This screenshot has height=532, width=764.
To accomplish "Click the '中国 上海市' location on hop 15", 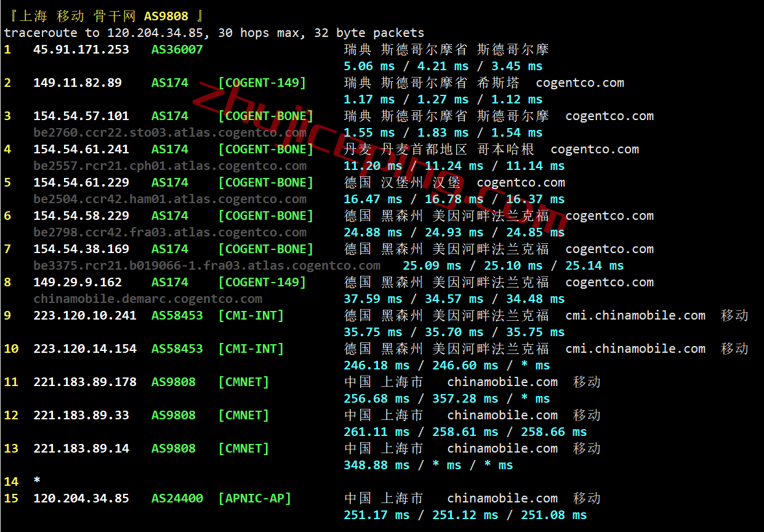I will (384, 498).
